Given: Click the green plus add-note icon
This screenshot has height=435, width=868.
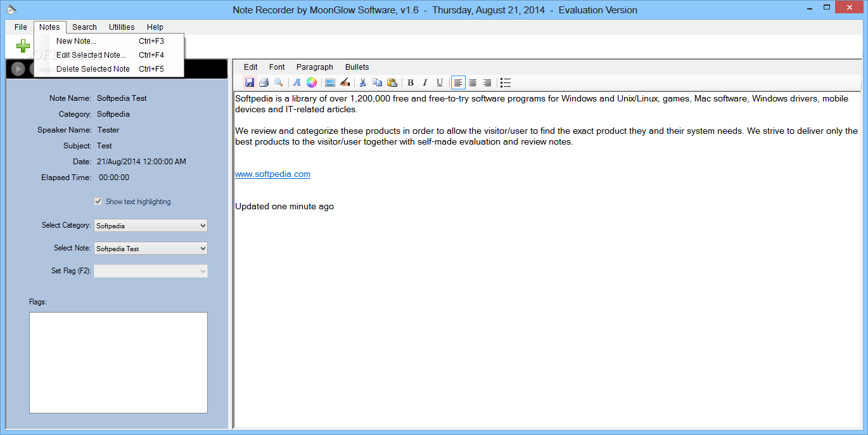Looking at the screenshot, I should click(23, 46).
